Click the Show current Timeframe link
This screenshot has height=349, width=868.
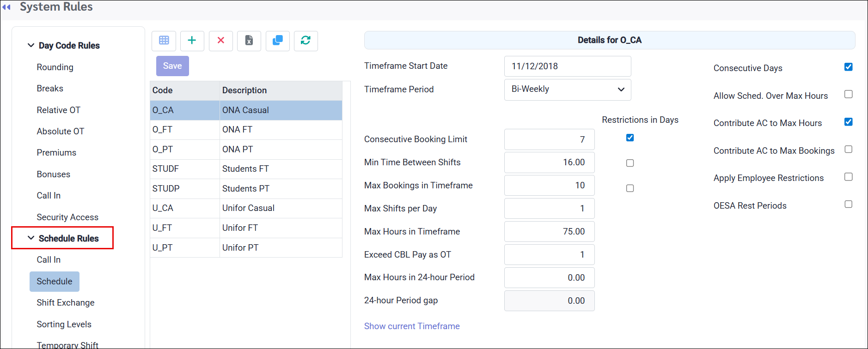coord(411,326)
